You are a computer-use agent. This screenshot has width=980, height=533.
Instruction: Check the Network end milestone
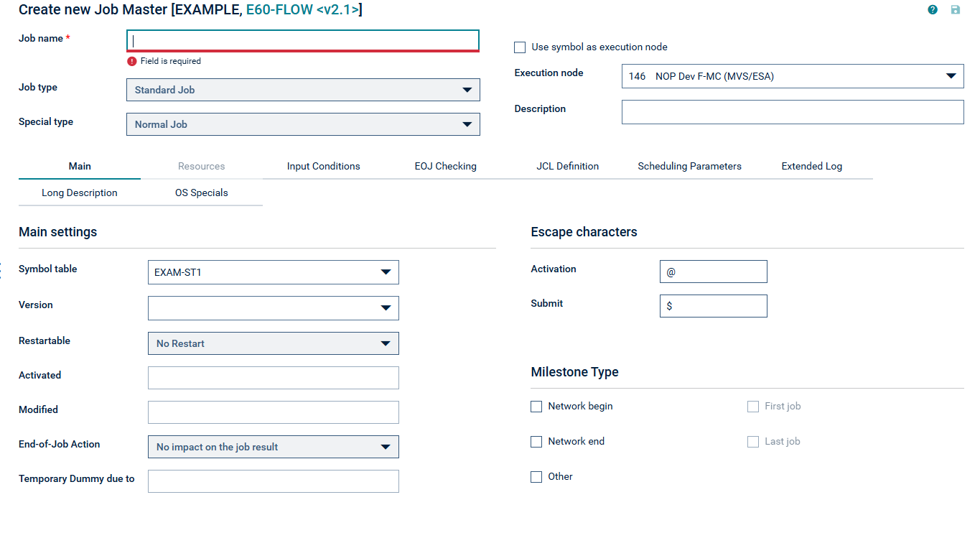pyautogui.click(x=536, y=442)
